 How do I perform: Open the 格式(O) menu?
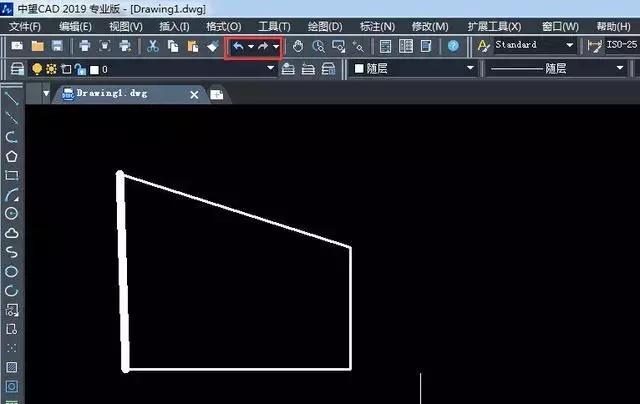coord(224,27)
